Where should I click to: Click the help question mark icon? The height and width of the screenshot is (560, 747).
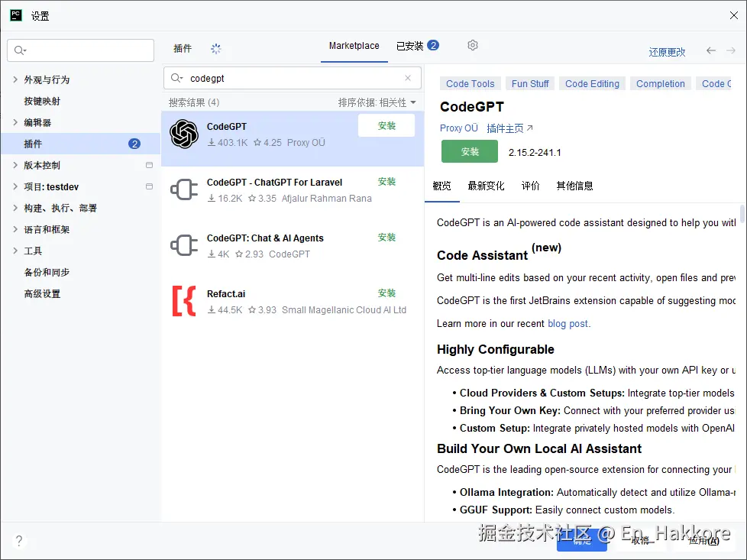click(x=18, y=540)
